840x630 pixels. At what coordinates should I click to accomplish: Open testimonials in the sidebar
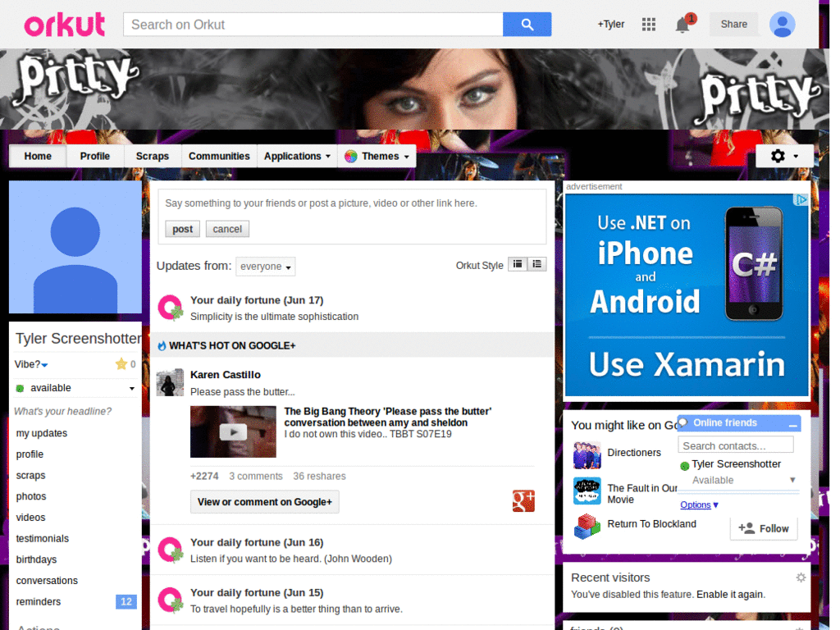[x=43, y=538]
